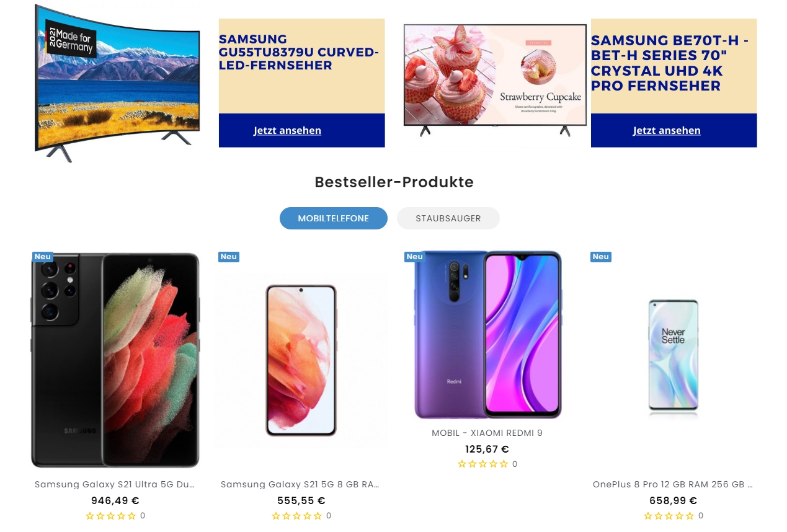787x532 pixels.
Task: Click the star rating under OnePlus 8 Pro
Action: 669,515
